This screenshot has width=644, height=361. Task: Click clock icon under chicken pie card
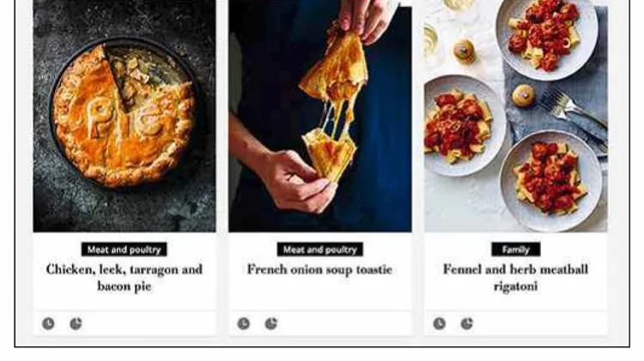(48, 323)
